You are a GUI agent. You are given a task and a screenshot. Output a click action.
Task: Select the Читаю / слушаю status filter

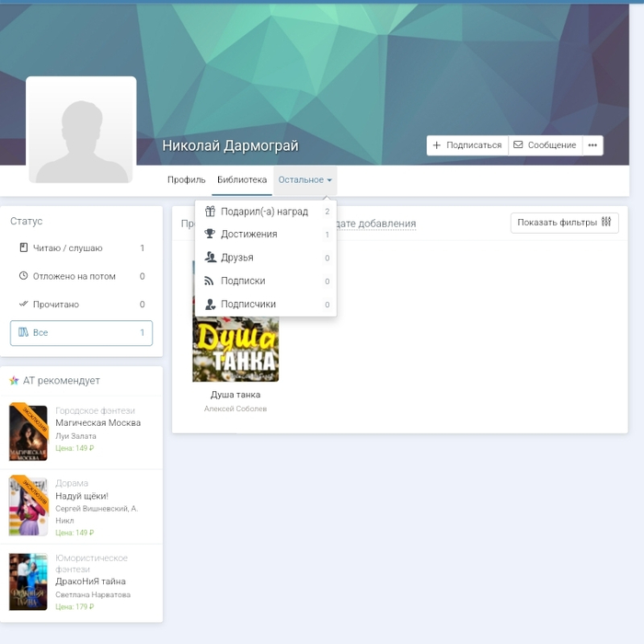click(x=81, y=248)
